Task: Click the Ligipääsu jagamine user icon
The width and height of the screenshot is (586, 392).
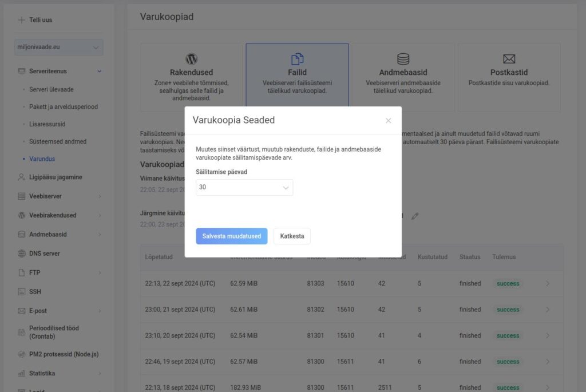Action: pos(22,177)
